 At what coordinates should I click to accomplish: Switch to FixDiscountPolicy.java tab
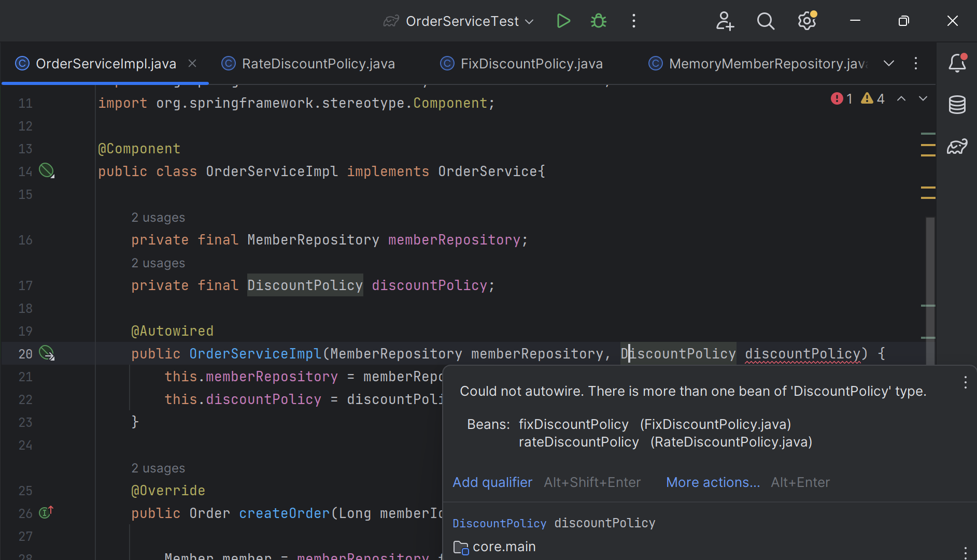(x=522, y=64)
